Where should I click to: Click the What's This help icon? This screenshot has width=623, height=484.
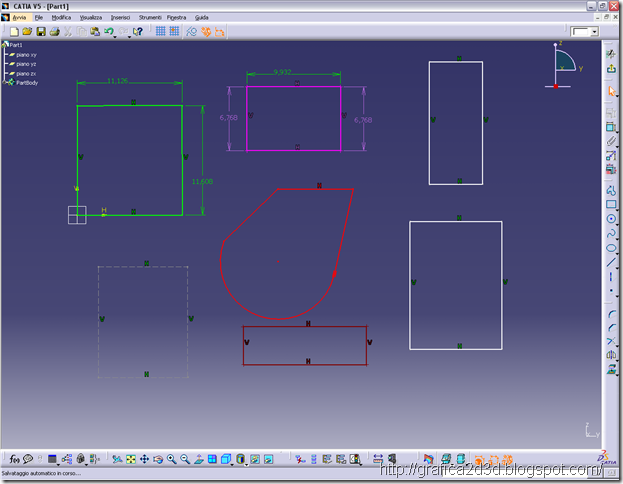coord(137,32)
